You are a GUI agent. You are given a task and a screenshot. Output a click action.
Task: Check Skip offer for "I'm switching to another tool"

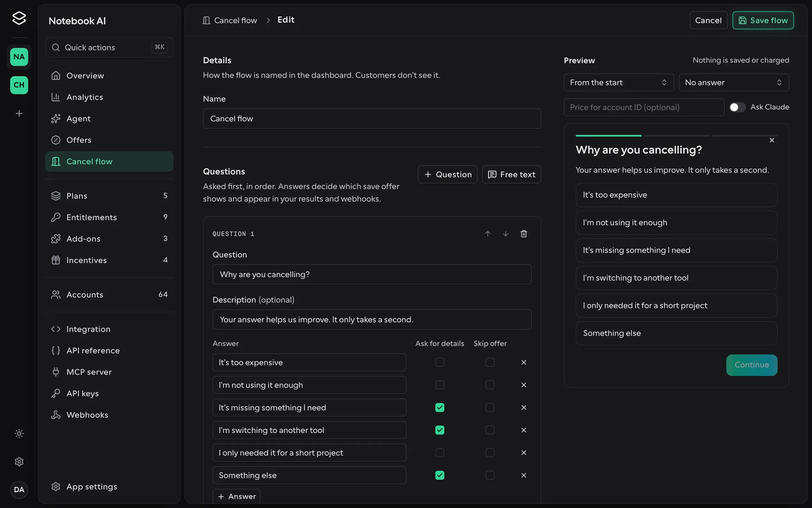click(x=490, y=430)
